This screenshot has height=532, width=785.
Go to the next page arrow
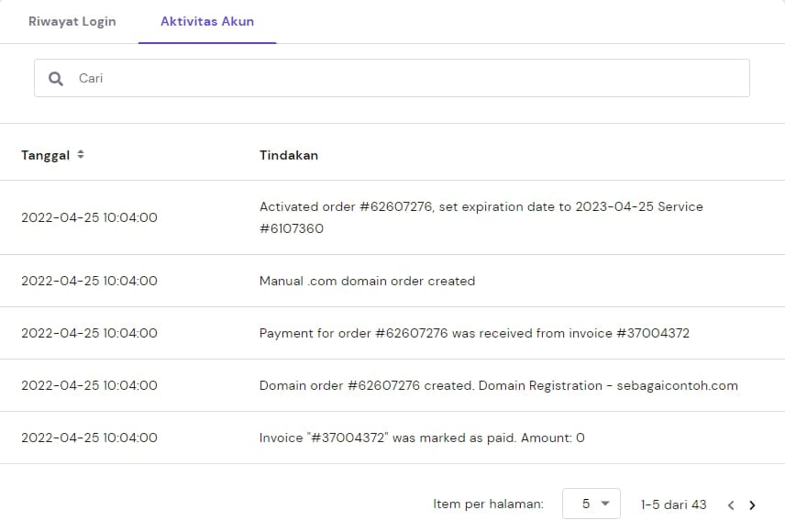tap(752, 504)
